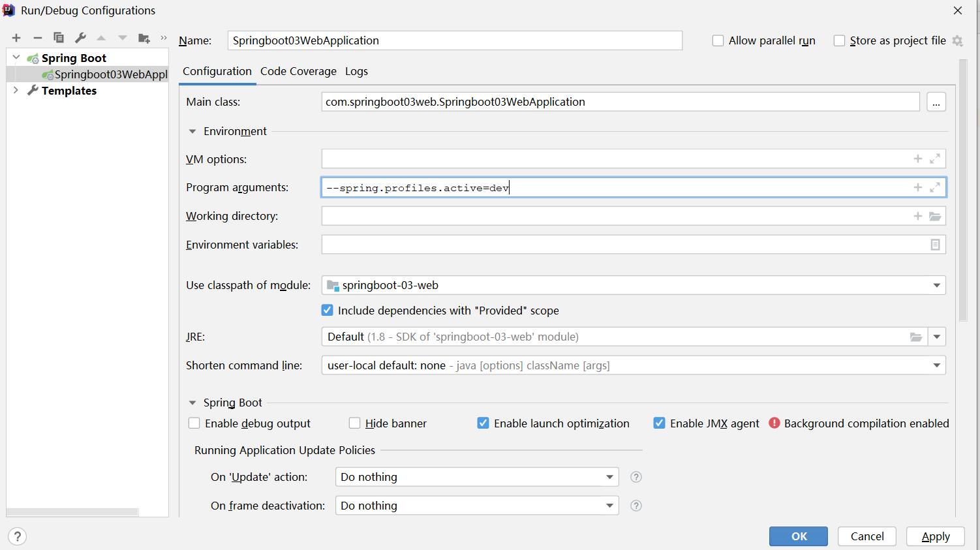Add a new run configuration with plus icon
The height and width of the screenshot is (550, 980).
pyautogui.click(x=16, y=38)
